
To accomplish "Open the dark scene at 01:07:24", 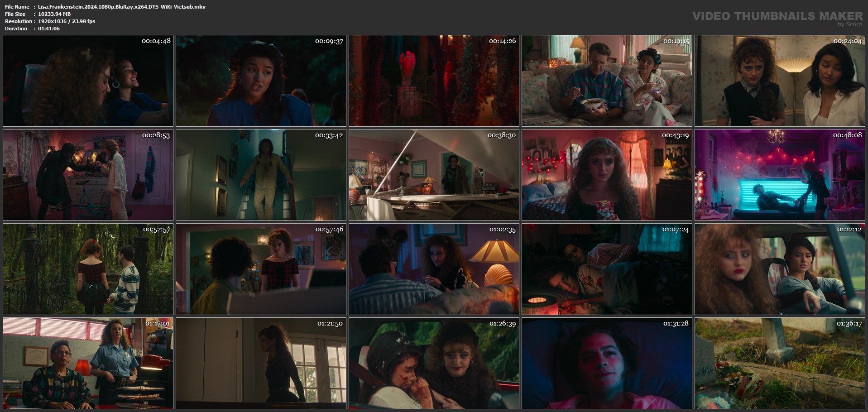I will point(607,269).
